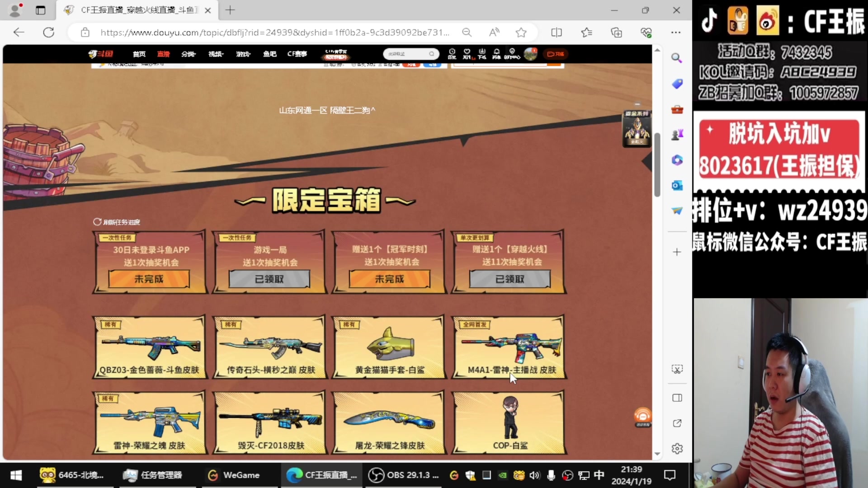Open the 鱼吧 menu item
Viewport: 868px width, 488px height.
269,54
